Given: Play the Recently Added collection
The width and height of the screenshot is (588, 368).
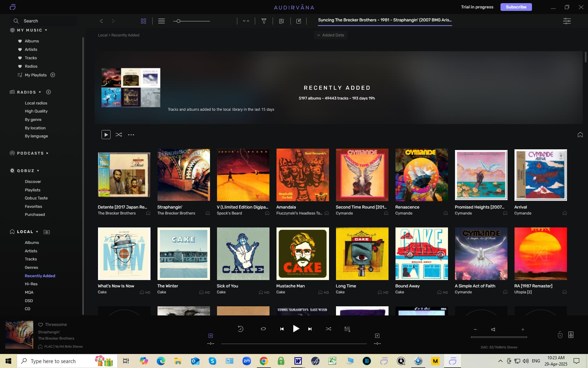Looking at the screenshot, I should (x=106, y=135).
